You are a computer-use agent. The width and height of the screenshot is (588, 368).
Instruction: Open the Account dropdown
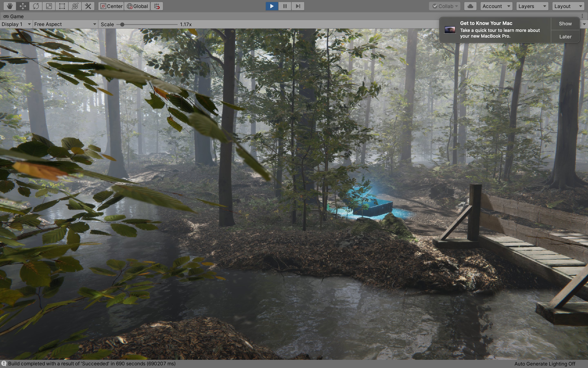pos(496,6)
